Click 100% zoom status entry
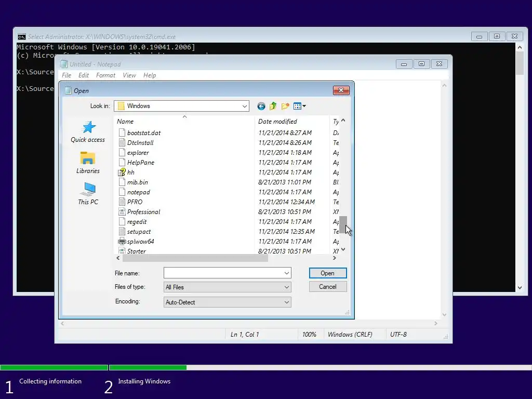Viewport: 532px width, 399px height. tap(309, 335)
